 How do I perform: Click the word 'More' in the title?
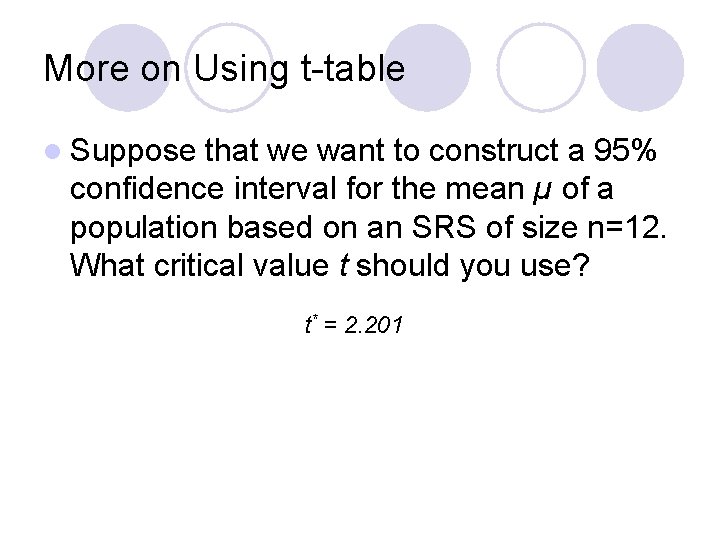[x=86, y=68]
